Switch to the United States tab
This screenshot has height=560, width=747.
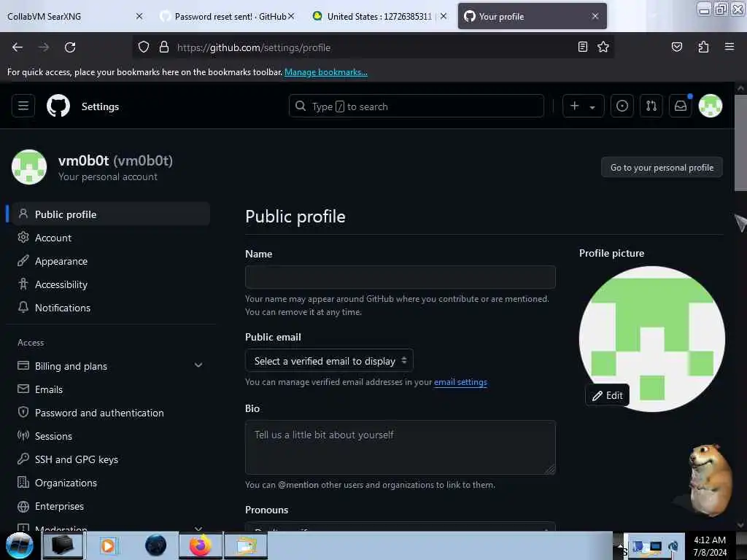coord(379,16)
